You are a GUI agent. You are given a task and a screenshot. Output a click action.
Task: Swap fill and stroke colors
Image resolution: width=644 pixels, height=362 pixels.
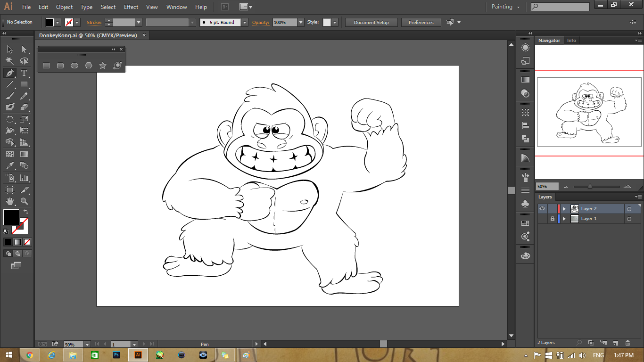(26, 212)
